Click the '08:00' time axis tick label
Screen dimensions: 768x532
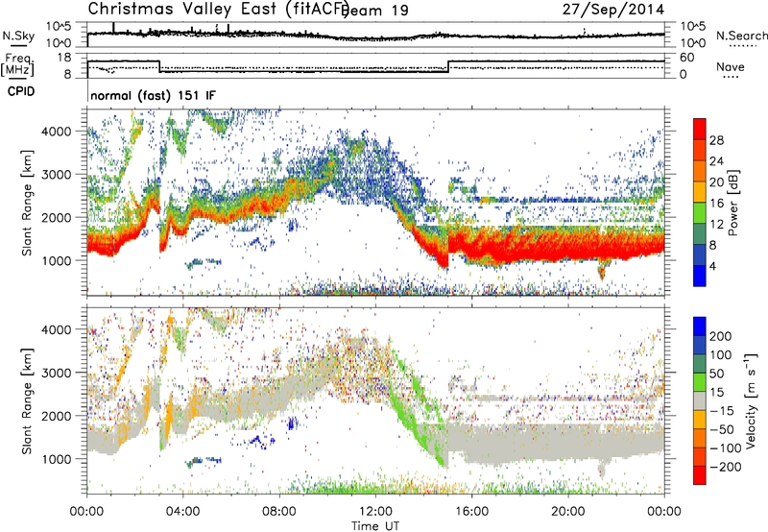(x=279, y=511)
